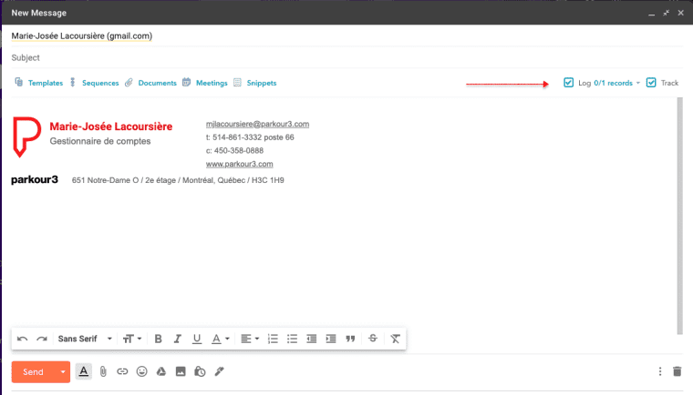Click the attach files paperclip icon
Viewport: 693px width, 395px height.
pos(103,372)
